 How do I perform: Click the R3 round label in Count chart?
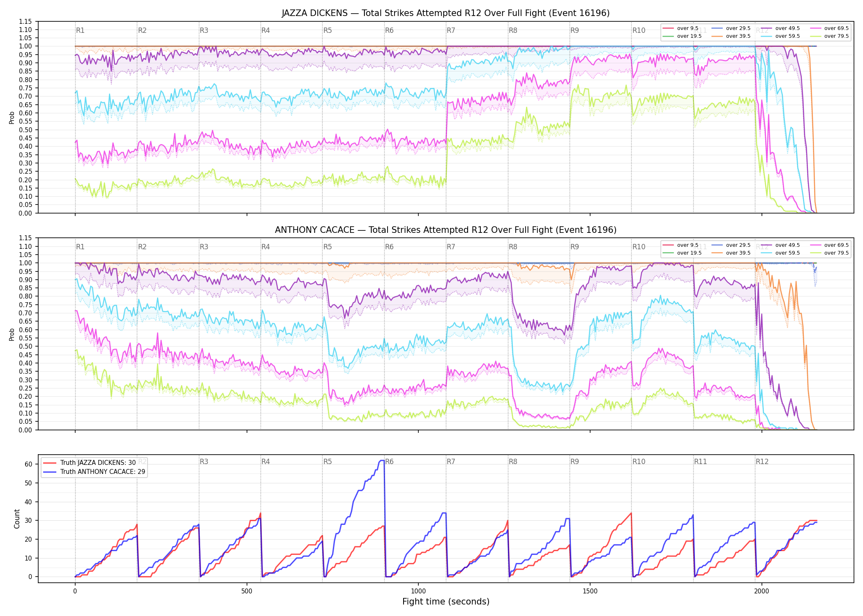pos(204,462)
